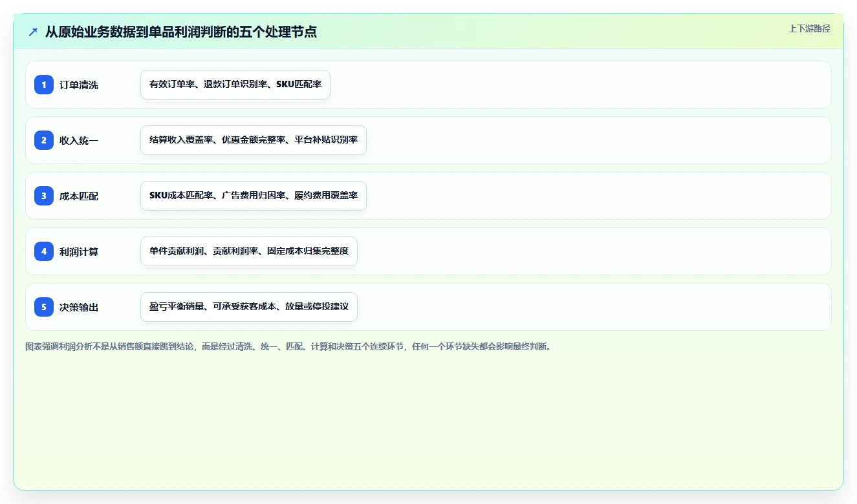The width and height of the screenshot is (857, 504).
Task: Click the 盈亏平衡销量 metrics box
Action: 249,307
